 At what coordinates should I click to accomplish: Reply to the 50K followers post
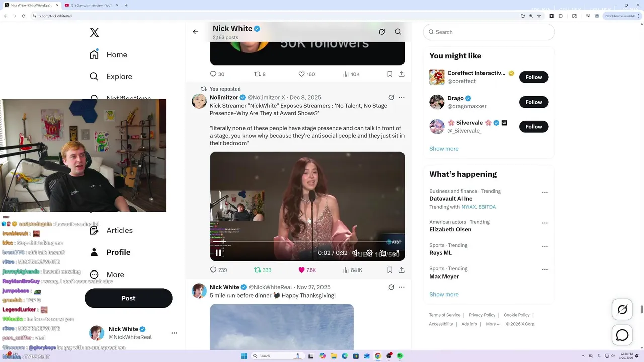coord(217,74)
